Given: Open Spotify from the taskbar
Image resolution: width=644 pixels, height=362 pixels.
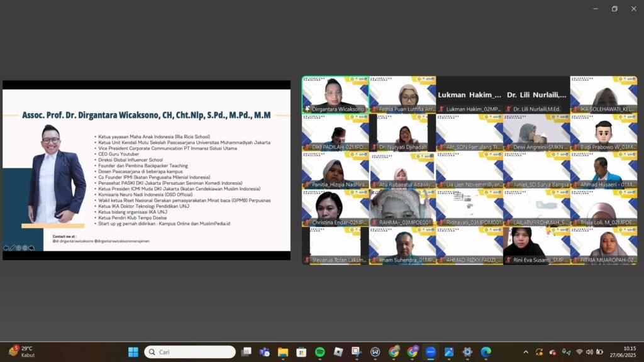Looking at the screenshot, I should 319,352.
